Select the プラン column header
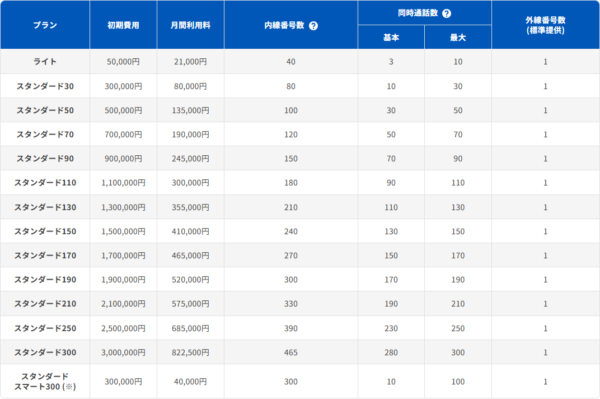600x399 pixels. [45, 25]
